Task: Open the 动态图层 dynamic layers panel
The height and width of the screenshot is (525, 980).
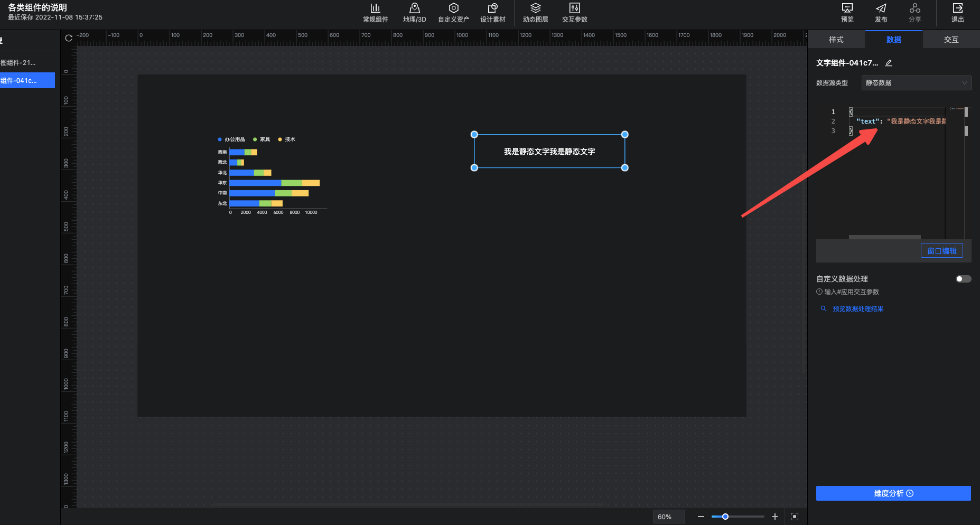Action: [535, 13]
